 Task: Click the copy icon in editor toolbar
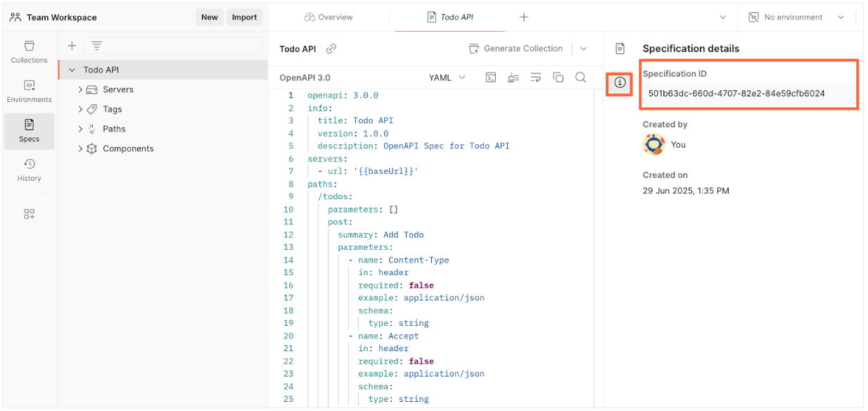[558, 77]
